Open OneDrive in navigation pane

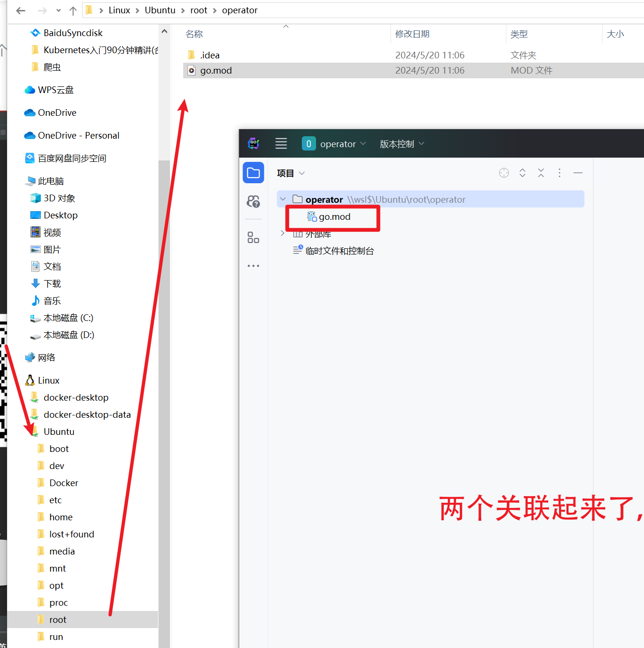(50, 113)
